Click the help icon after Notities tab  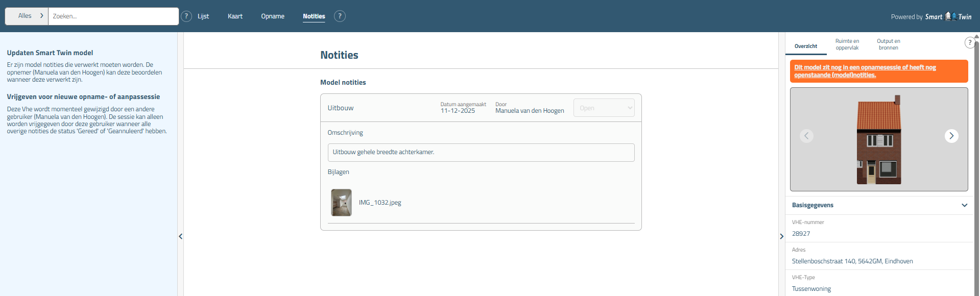340,16
